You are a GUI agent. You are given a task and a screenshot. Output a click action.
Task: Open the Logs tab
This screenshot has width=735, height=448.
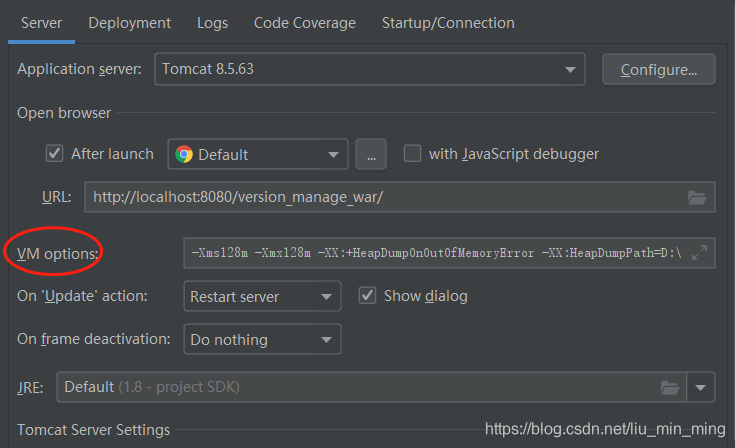[x=212, y=23]
